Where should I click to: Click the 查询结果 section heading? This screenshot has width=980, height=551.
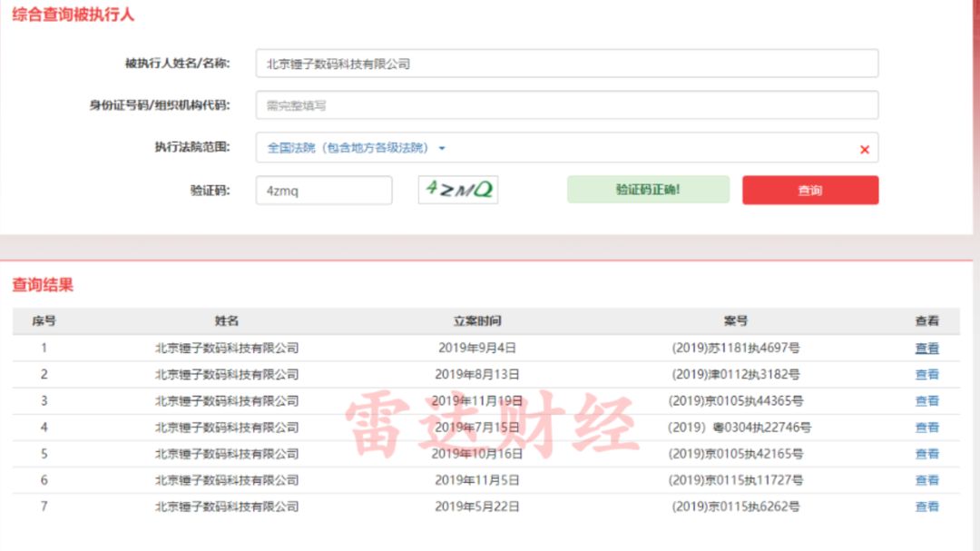[43, 284]
